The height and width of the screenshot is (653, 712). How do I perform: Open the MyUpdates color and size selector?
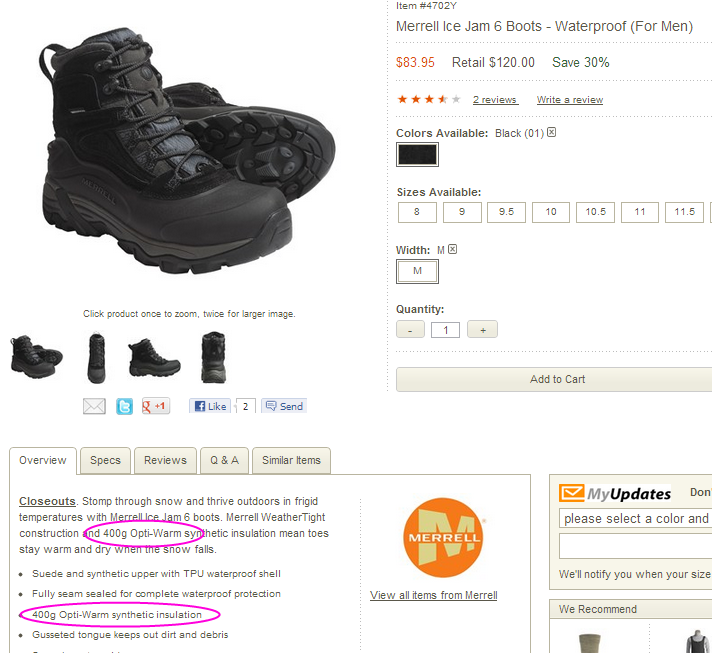(x=636, y=518)
